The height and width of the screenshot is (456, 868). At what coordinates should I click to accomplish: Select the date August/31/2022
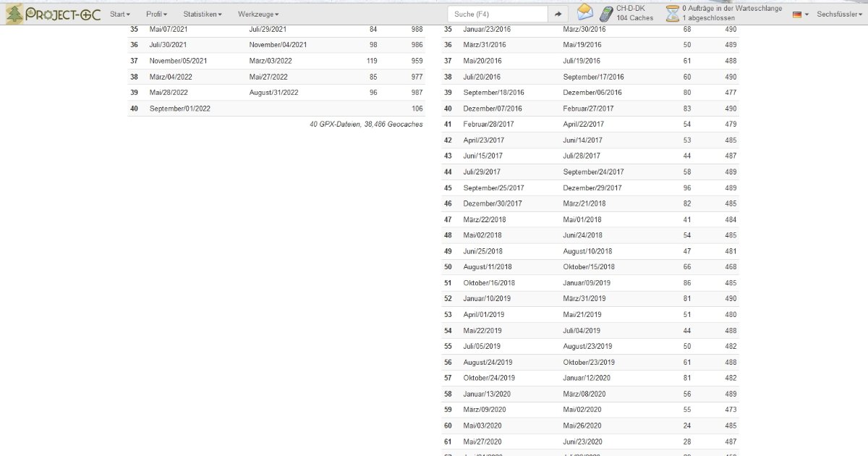tap(274, 93)
